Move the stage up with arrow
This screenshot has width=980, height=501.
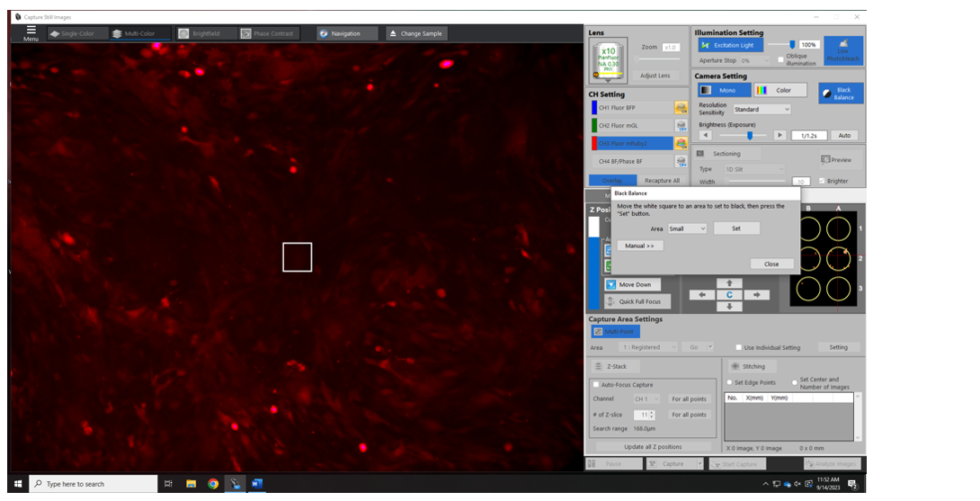coord(729,282)
